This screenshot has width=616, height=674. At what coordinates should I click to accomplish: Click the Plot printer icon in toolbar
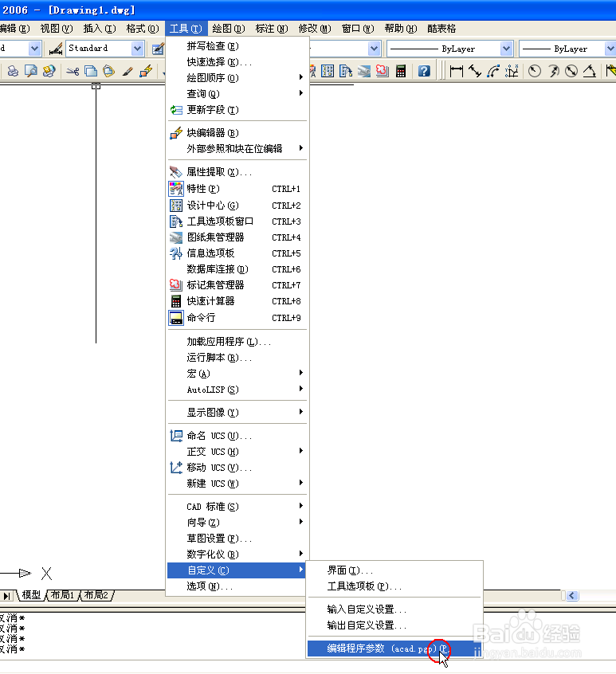point(14,71)
